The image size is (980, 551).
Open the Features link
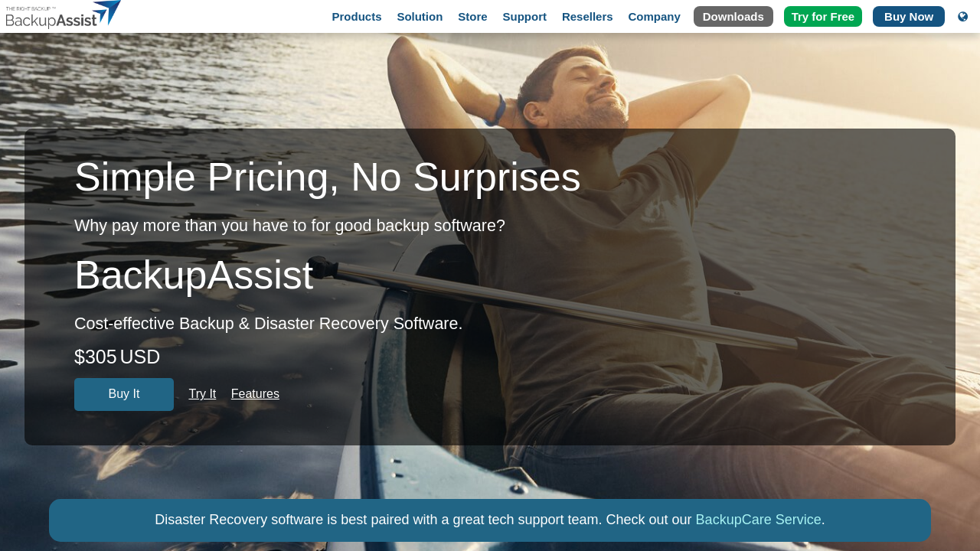tap(255, 394)
